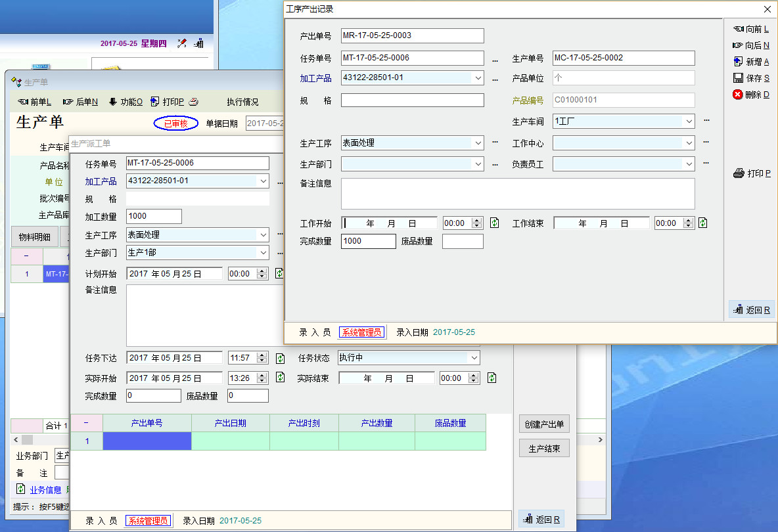Open the 工作中心 dropdown
The width and height of the screenshot is (778, 532).
pyautogui.click(x=689, y=143)
